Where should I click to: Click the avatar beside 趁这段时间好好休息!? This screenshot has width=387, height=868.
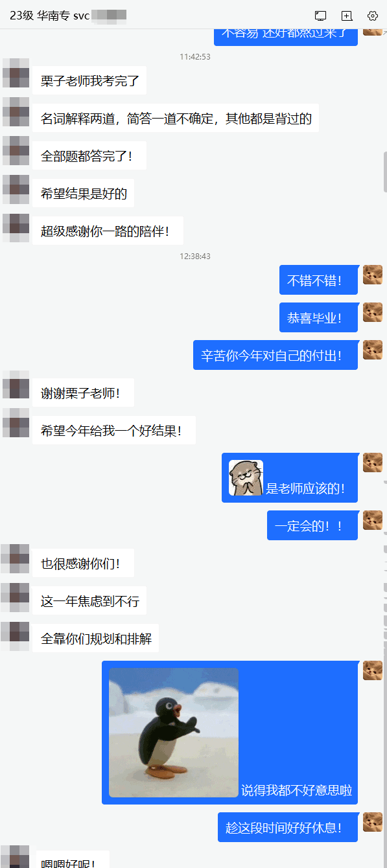point(373,822)
